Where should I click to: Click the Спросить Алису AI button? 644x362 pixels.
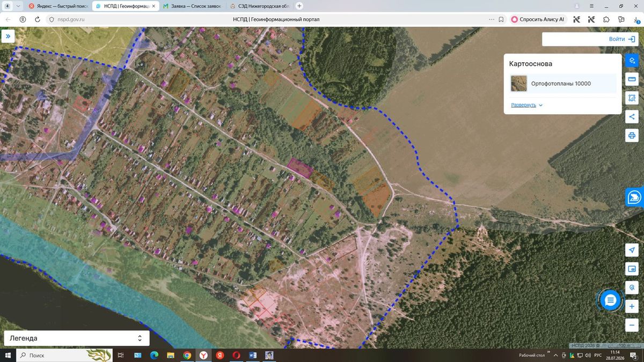[x=538, y=19]
